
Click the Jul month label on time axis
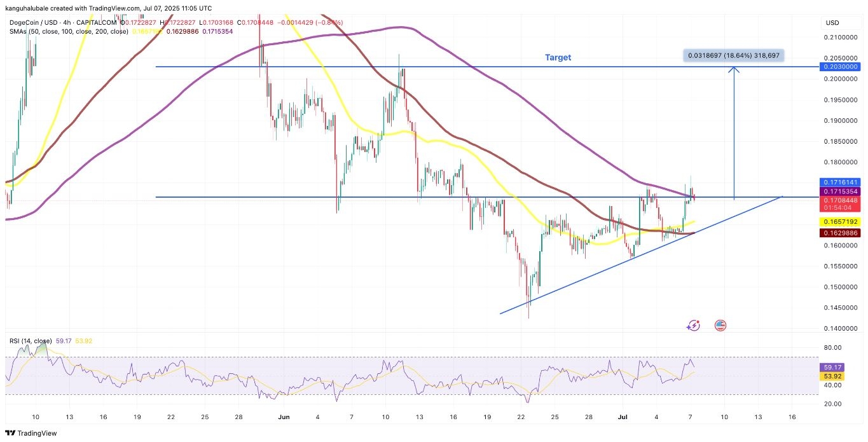pyautogui.click(x=621, y=417)
